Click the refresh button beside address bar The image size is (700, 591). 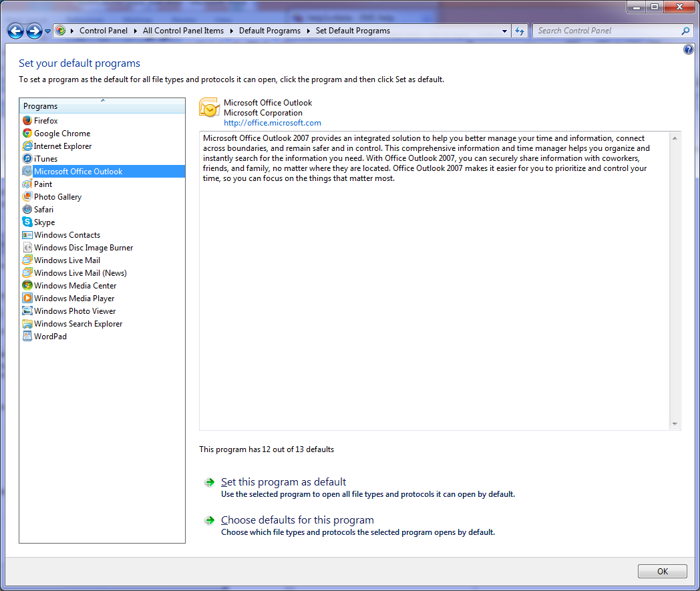(x=520, y=31)
